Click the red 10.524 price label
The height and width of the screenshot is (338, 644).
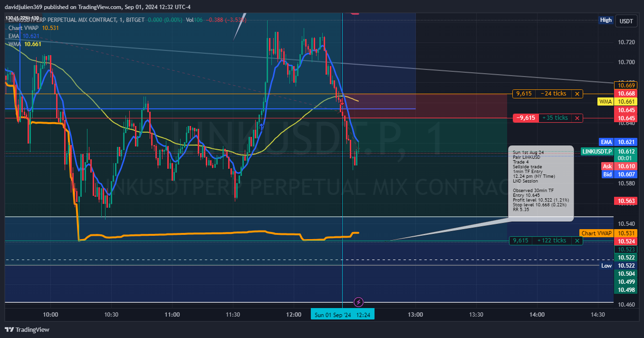(625, 241)
